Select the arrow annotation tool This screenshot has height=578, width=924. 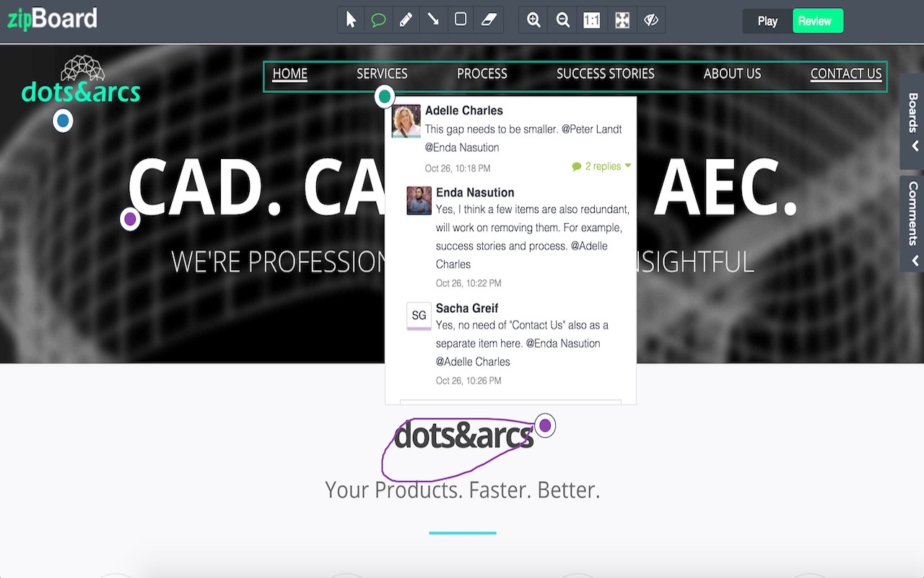tap(433, 20)
